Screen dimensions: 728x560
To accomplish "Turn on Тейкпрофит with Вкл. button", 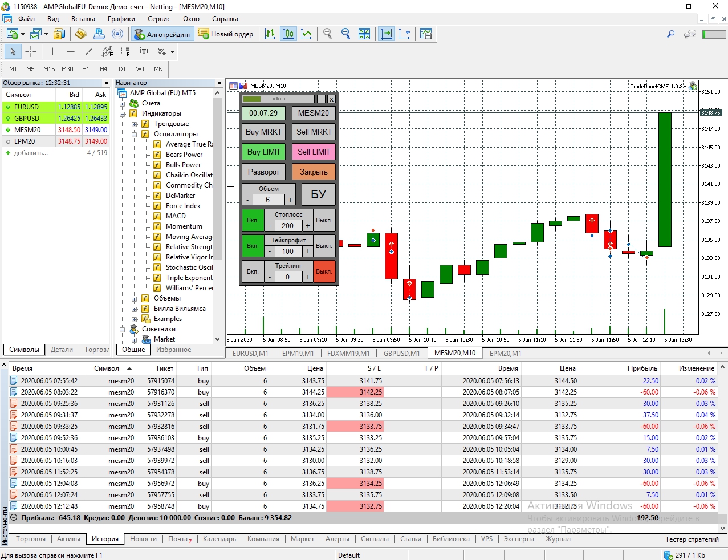I will [x=253, y=246].
